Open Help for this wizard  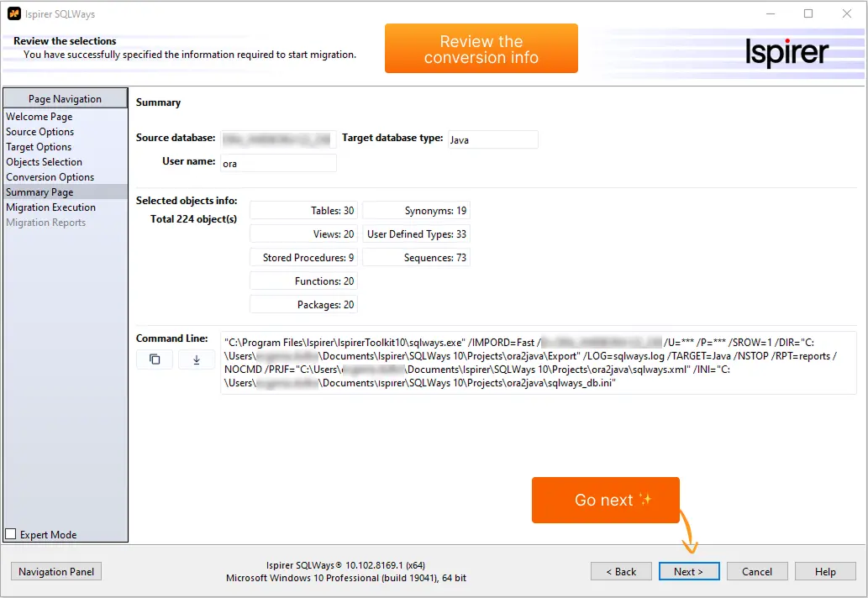pos(825,571)
